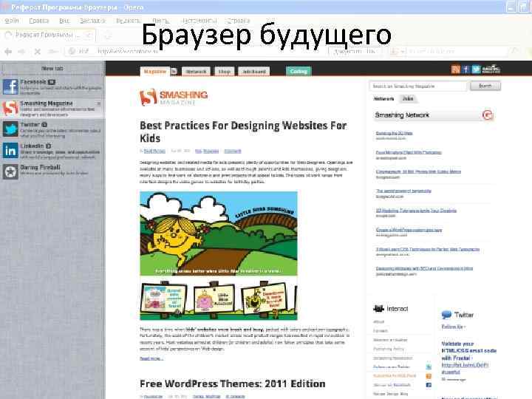Click the browser address bar
Viewport: 532px width, 399px height.
point(197,51)
